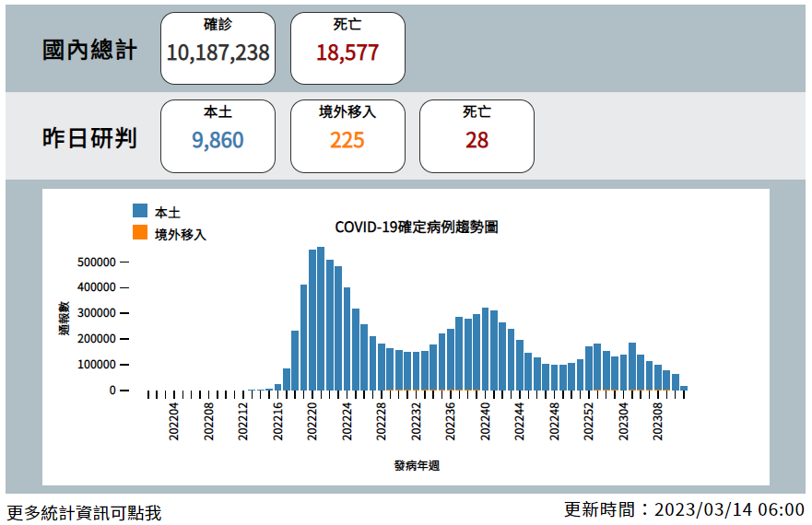Select yesterday's 死亡 card showing 28
This screenshot has width=812, height=525.
(477, 135)
